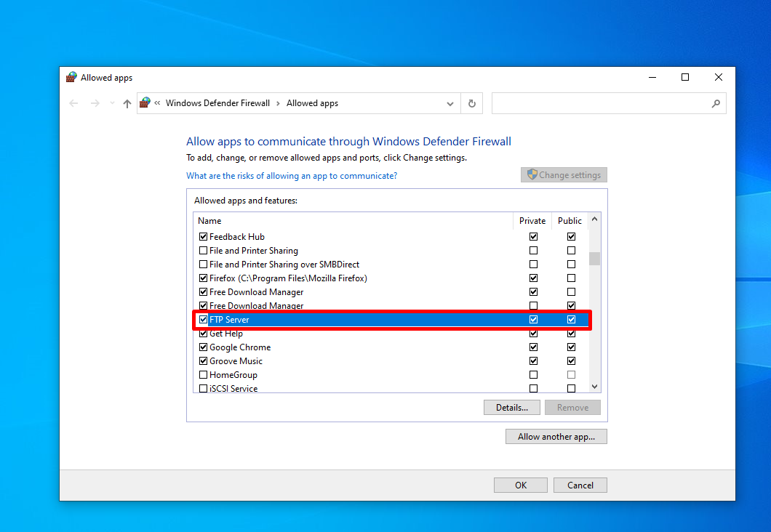Image resolution: width=771 pixels, height=532 pixels.
Task: Open the Recent locations dropdown arrow
Action: pyautogui.click(x=112, y=103)
